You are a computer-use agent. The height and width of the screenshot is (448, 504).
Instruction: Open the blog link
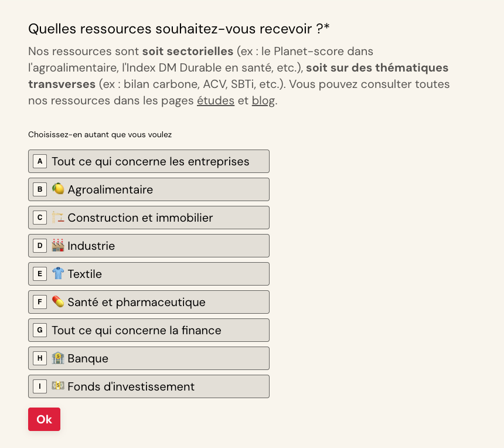[263, 101]
